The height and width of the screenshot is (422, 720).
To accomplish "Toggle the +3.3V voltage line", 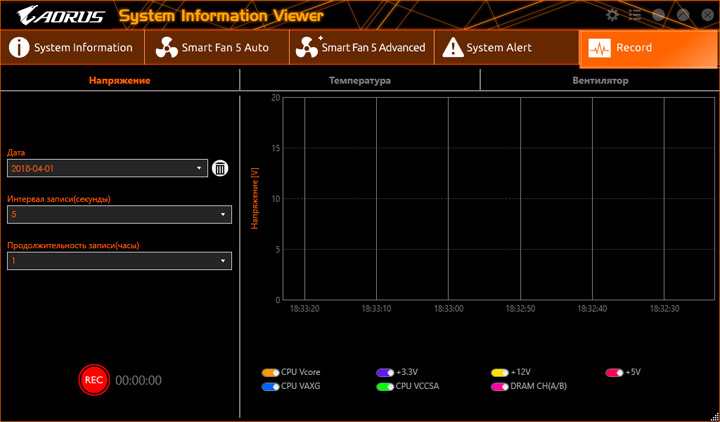I will (x=385, y=372).
